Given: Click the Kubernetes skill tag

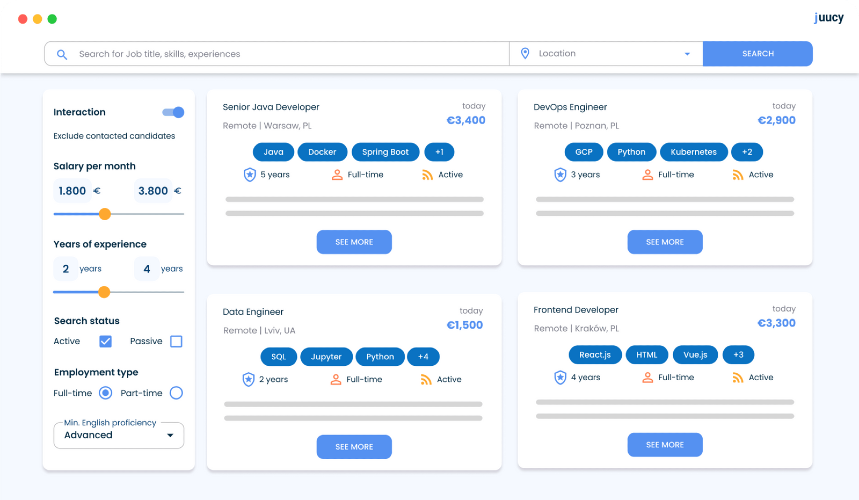Looking at the screenshot, I should [694, 152].
